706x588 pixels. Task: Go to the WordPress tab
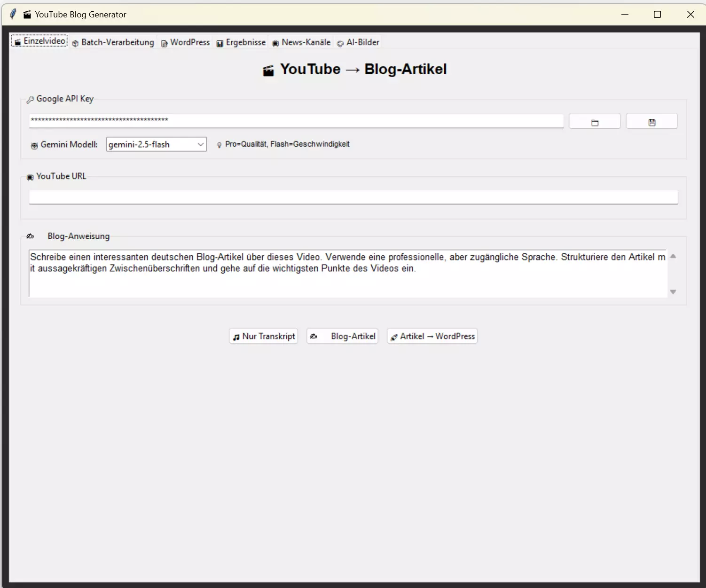[x=185, y=42]
